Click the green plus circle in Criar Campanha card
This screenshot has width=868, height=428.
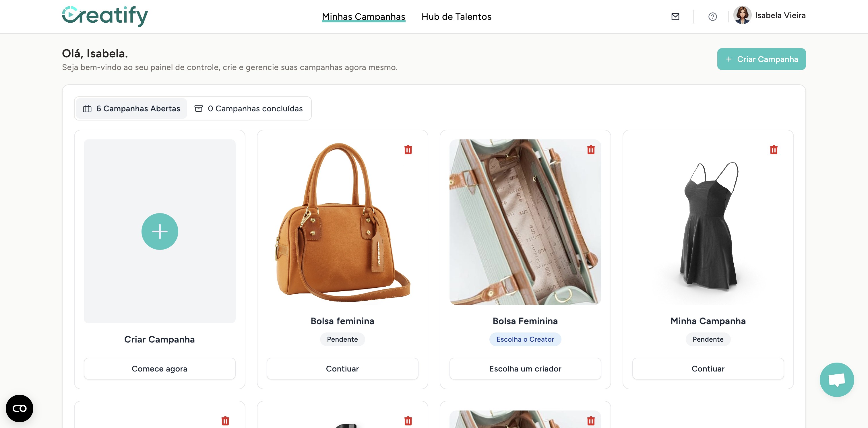click(160, 231)
